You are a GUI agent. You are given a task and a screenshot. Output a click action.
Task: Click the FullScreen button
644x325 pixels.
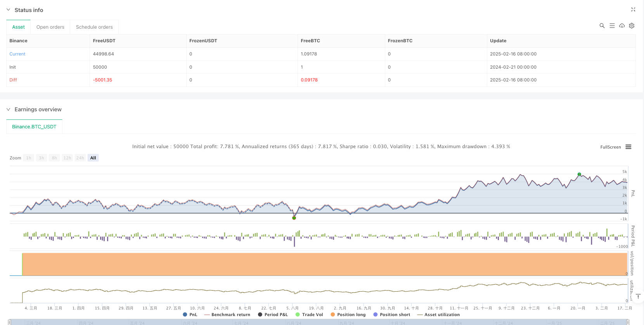pos(611,147)
